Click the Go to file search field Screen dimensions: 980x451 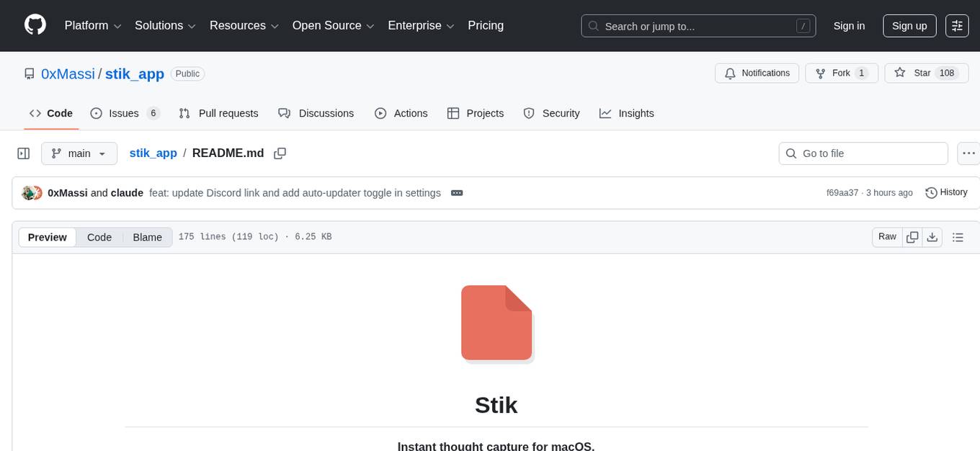863,153
